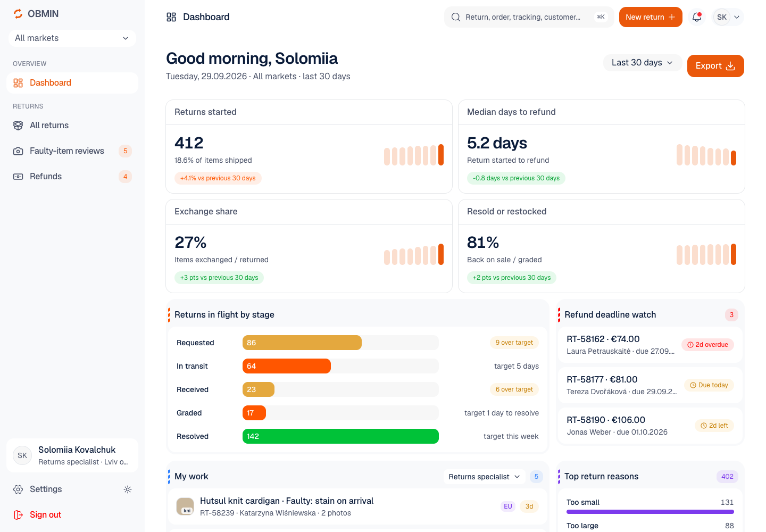This screenshot has height=532, width=766.
Task: Click the In transit bar showing 64
Action: [x=287, y=366]
